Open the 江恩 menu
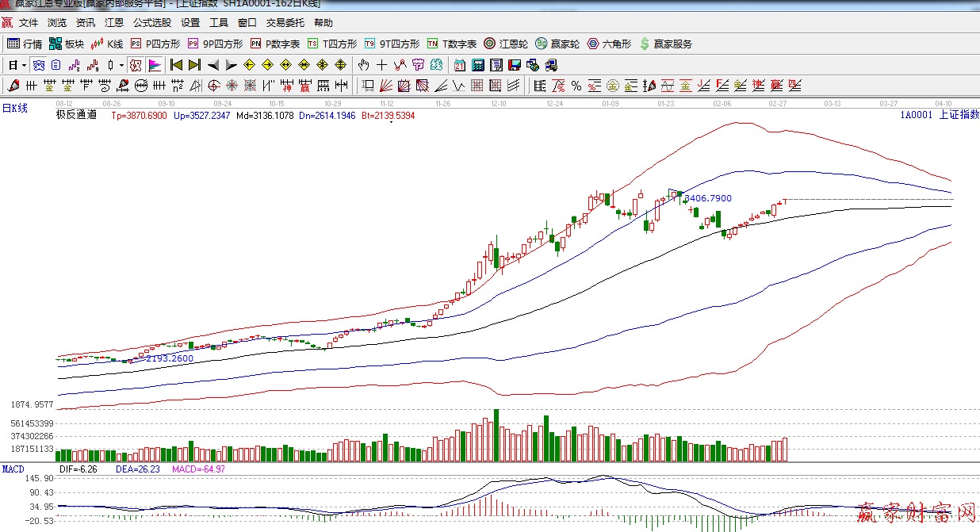The image size is (980, 532). [114, 23]
